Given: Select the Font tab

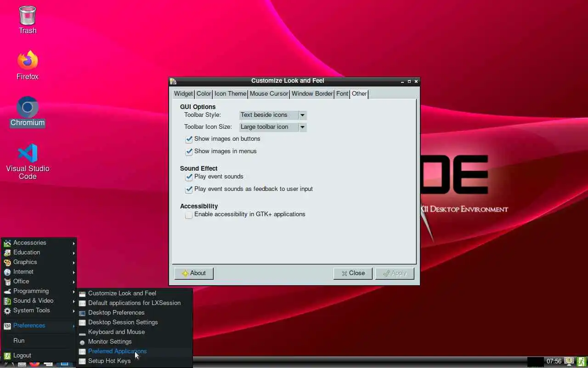Looking at the screenshot, I should (x=342, y=94).
